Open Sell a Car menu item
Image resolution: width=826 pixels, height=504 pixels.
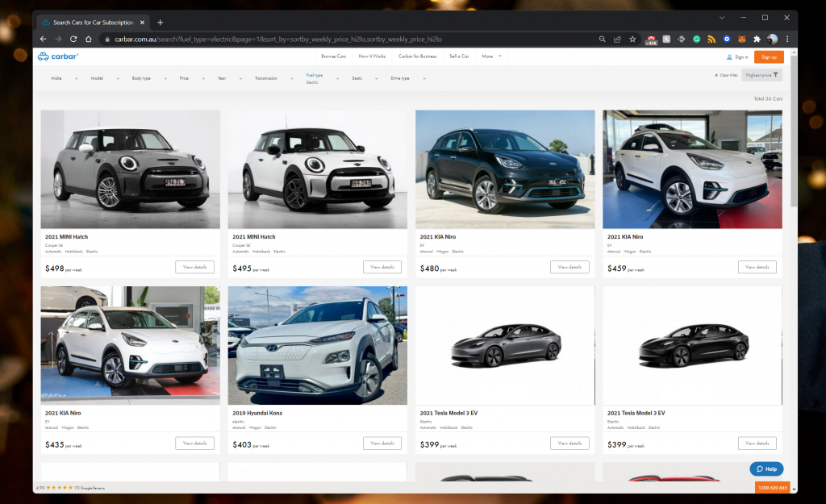pyautogui.click(x=459, y=56)
